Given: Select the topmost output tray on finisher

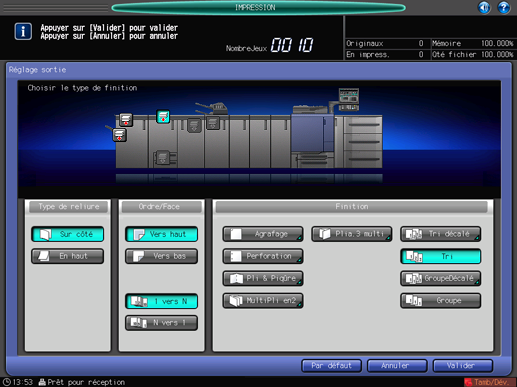Looking at the screenshot, I should point(126,120).
